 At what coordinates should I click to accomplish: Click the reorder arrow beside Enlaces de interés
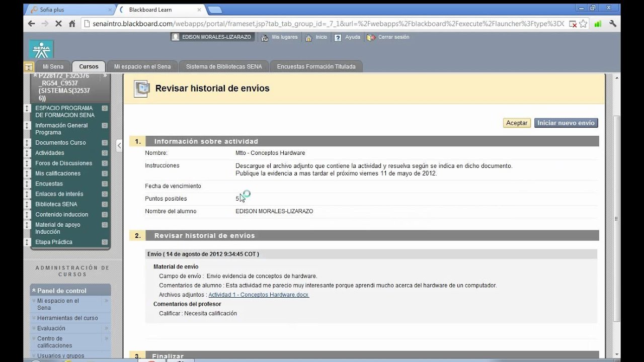coord(27,194)
